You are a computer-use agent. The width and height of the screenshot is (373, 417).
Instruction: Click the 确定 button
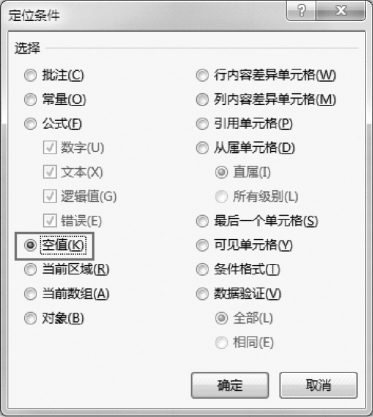[230, 385]
